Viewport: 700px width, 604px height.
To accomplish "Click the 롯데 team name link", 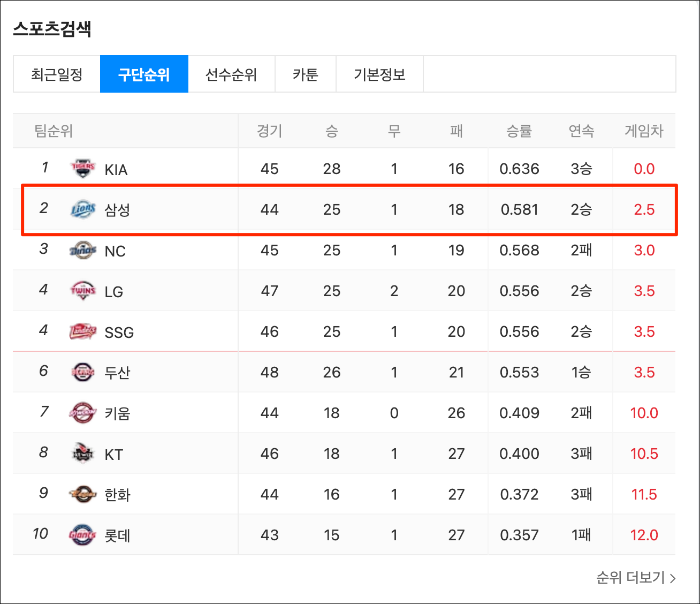I will click(x=117, y=535).
